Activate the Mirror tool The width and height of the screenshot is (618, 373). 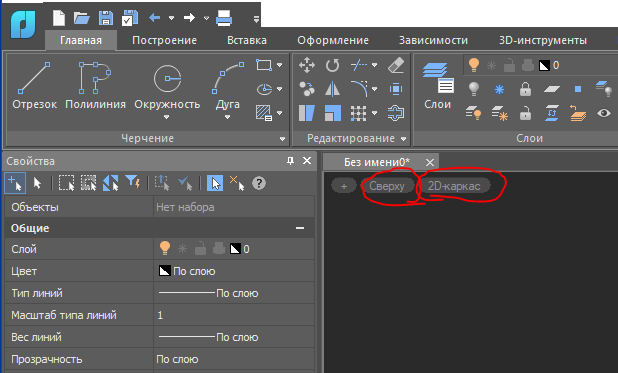(332, 89)
